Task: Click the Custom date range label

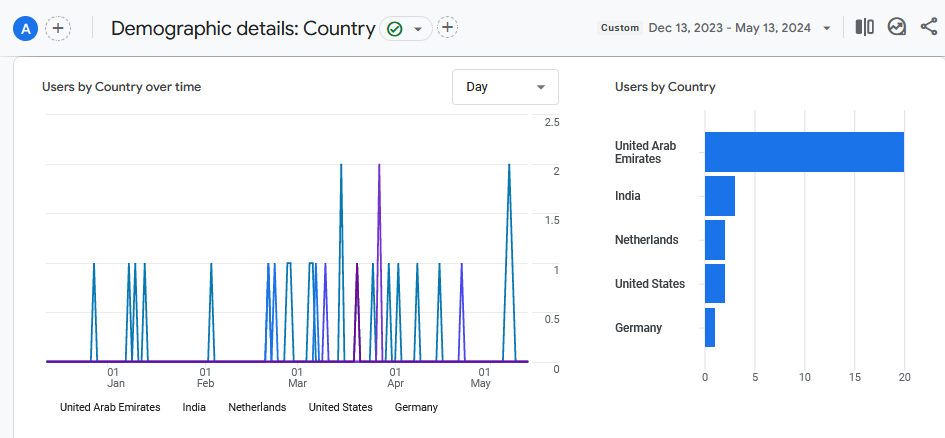Action: point(620,28)
